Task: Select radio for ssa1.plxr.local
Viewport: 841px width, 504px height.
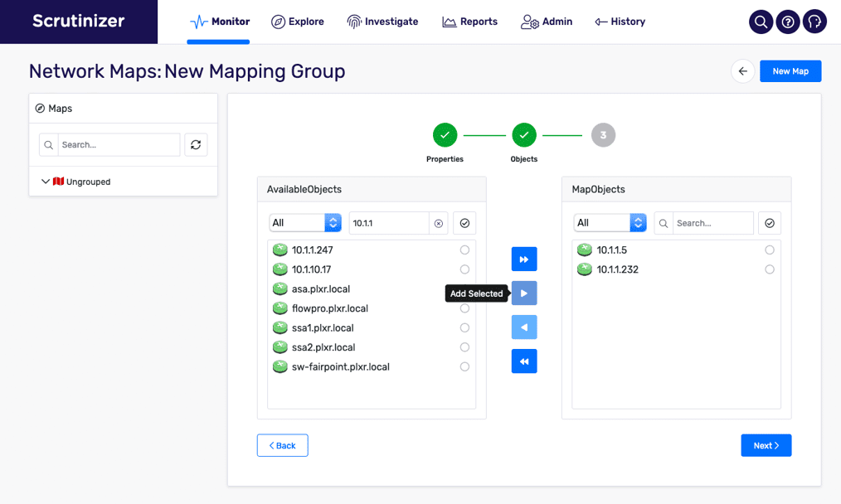Action: pyautogui.click(x=464, y=327)
